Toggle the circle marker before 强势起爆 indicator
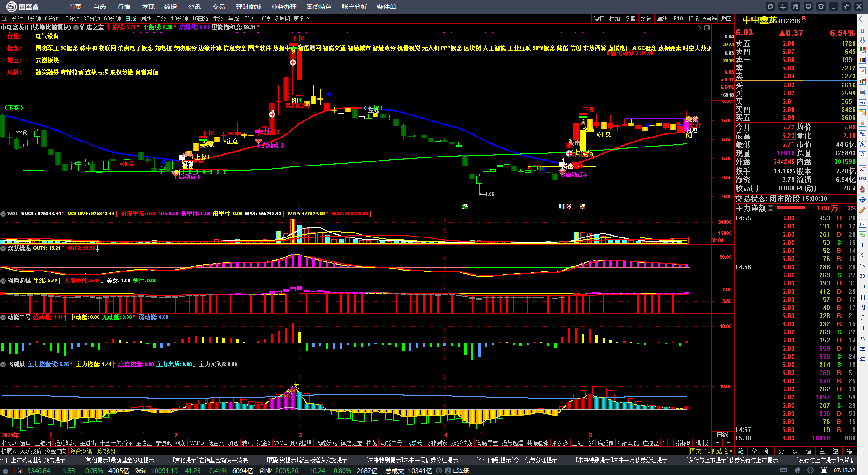868x475 pixels. tap(3, 280)
